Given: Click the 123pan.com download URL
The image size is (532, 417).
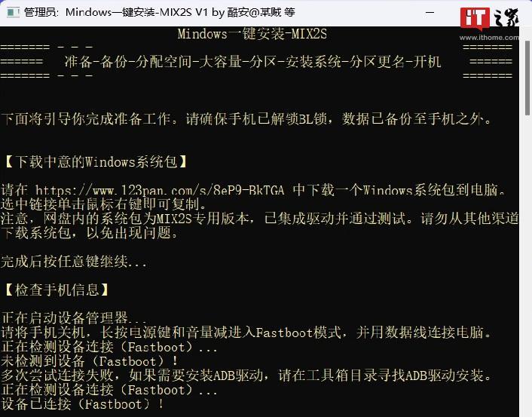Looking at the screenshot, I should point(160,190).
